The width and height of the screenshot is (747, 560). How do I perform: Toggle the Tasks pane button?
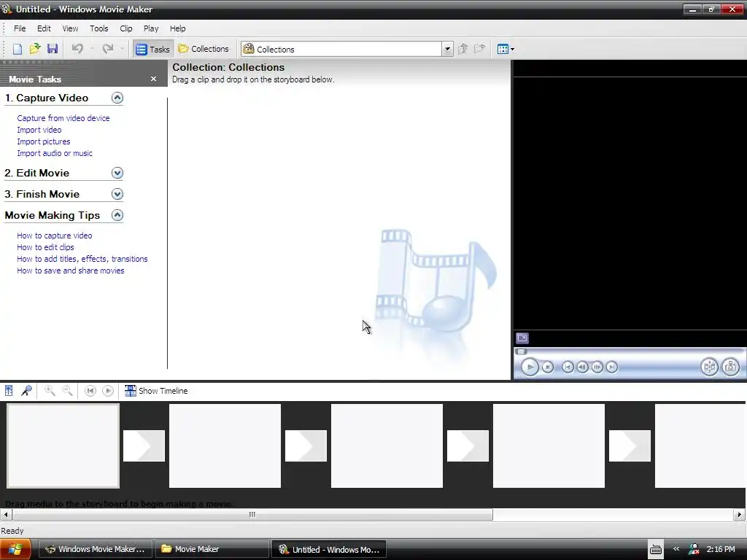point(153,49)
